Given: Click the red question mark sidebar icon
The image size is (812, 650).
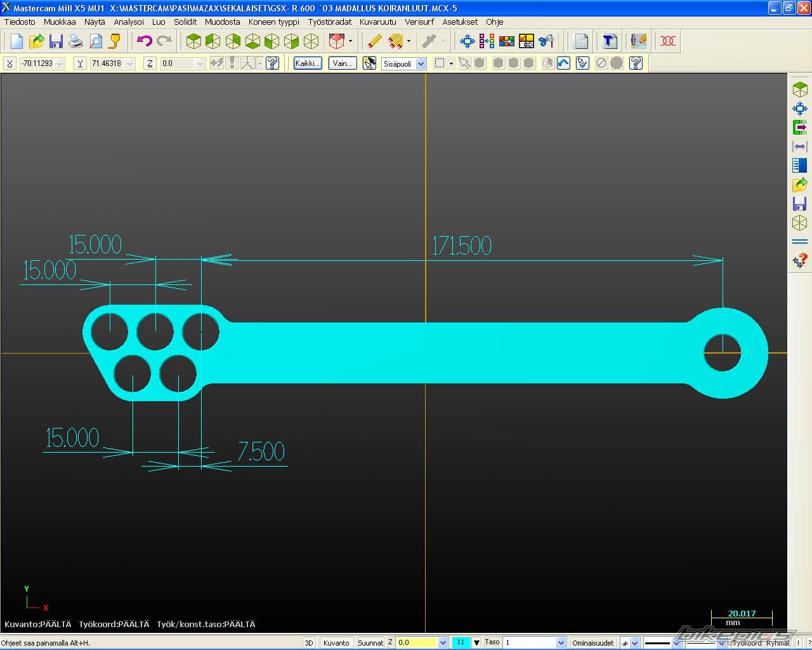Looking at the screenshot, I should [800, 261].
